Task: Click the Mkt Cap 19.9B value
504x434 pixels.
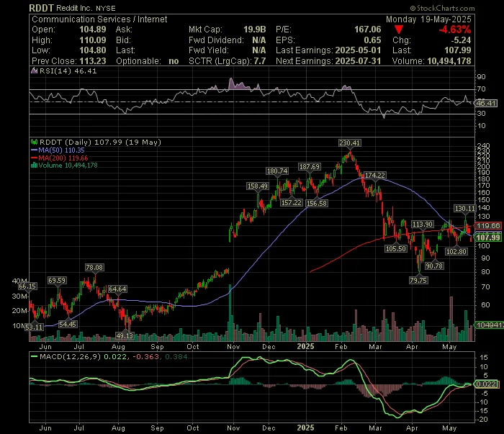Action: [x=255, y=30]
